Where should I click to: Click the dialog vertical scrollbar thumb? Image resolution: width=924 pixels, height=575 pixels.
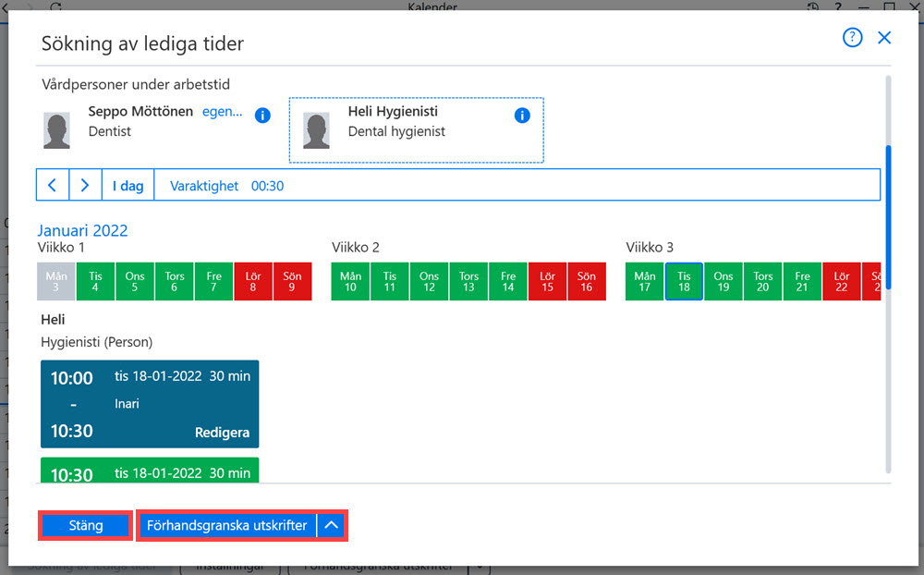[888, 217]
